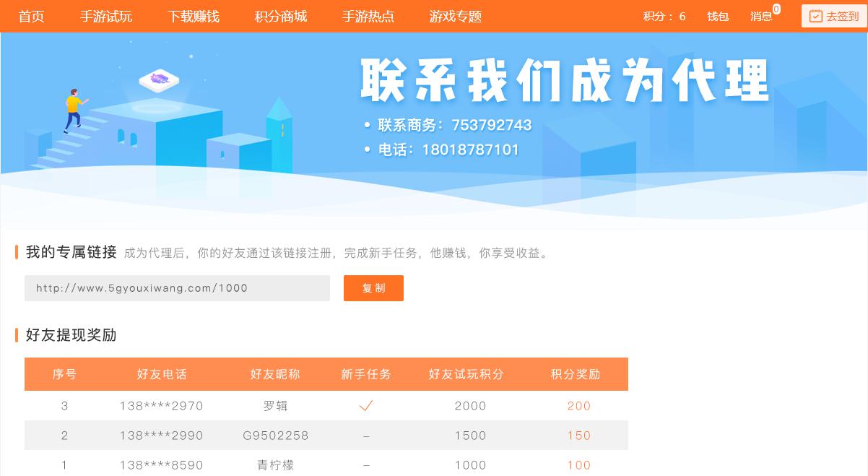
Task: Click the 1000 trial points cell
Action: coord(471,465)
